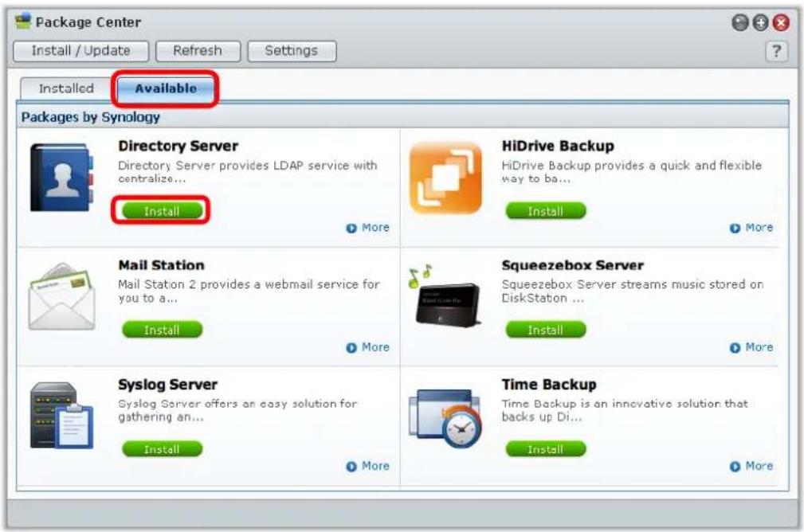Image resolution: width=804 pixels, height=532 pixels.
Task: Click the Syslog Server rack icon
Action: click(61, 416)
